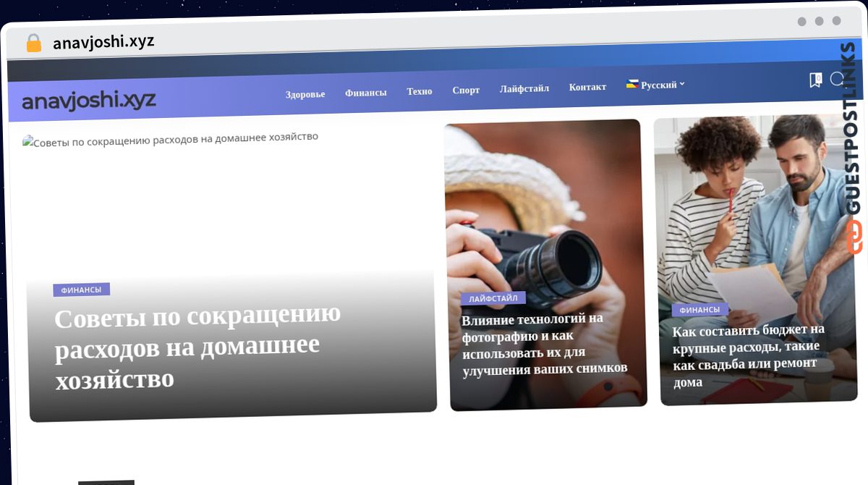Open search via the magnifier icon
The image size is (868, 485).
tap(838, 79)
